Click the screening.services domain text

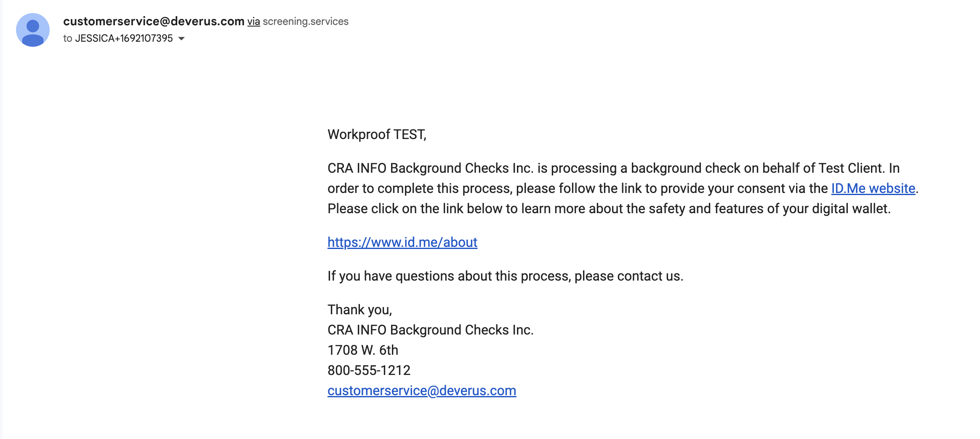[x=306, y=21]
